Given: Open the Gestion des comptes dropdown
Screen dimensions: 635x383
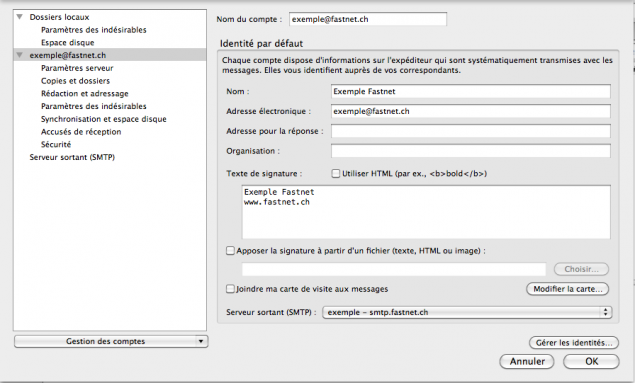Looking at the screenshot, I should click(x=111, y=341).
